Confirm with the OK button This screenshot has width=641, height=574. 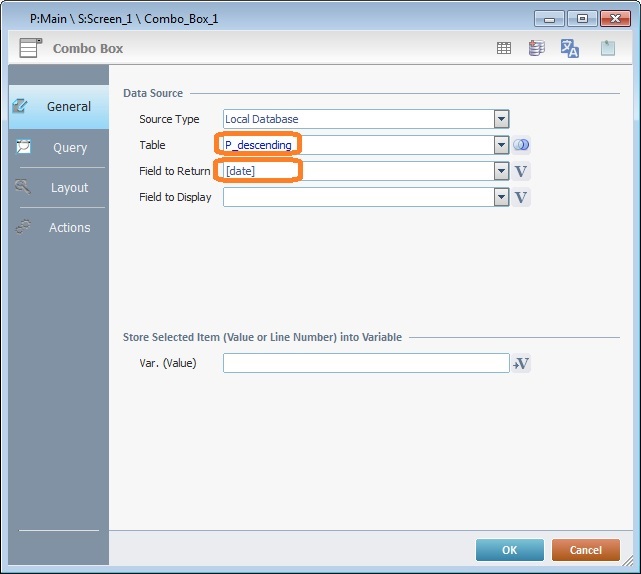point(510,550)
